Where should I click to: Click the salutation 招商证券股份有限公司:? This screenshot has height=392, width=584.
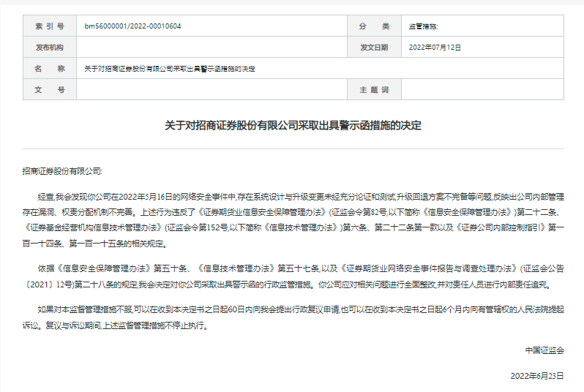point(62,171)
